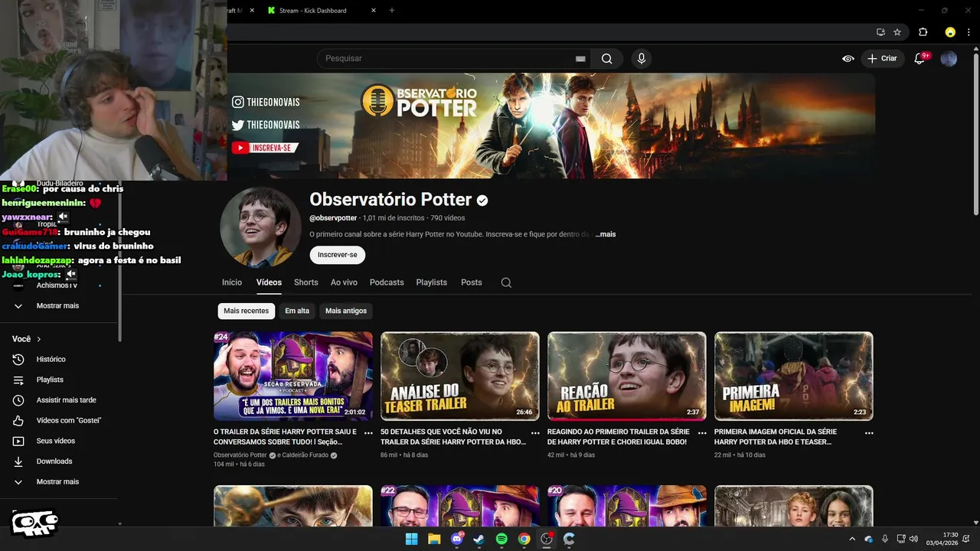Open Discord from the taskbar
Image resolution: width=980 pixels, height=551 pixels.
(457, 539)
